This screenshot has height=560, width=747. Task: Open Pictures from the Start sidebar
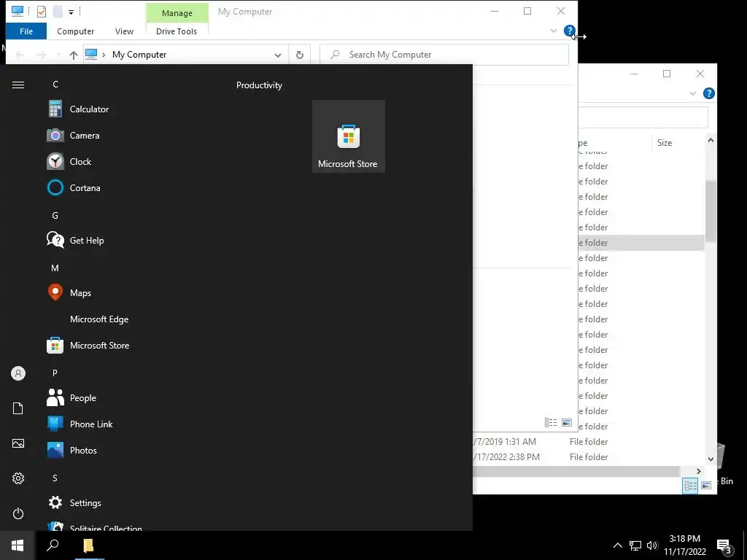coord(18,443)
